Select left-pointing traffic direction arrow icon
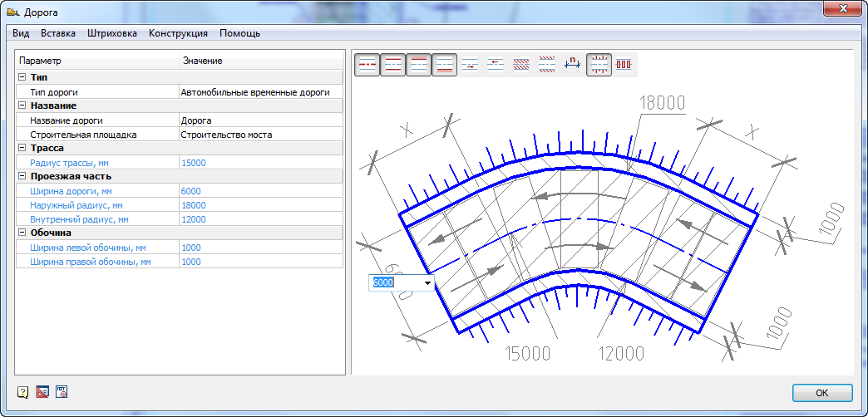This screenshot has height=417, width=868. 495,65
